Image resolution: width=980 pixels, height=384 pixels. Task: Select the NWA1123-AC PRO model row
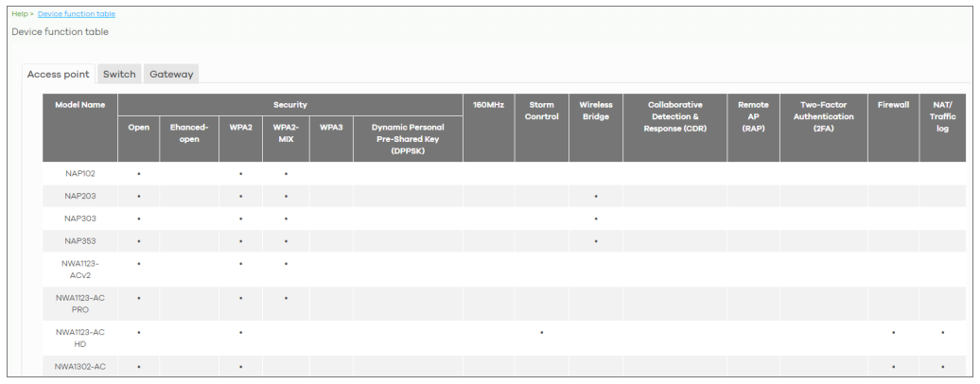79,304
